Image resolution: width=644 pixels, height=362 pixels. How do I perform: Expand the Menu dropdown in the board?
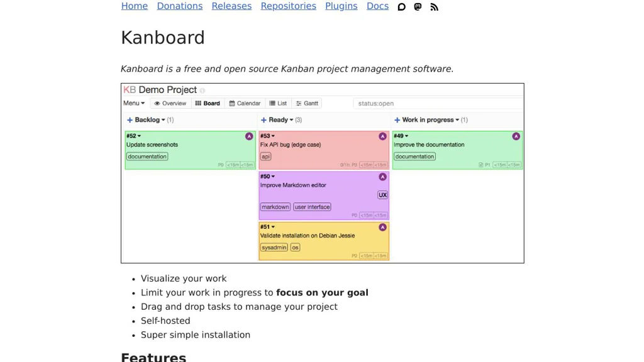pyautogui.click(x=134, y=103)
